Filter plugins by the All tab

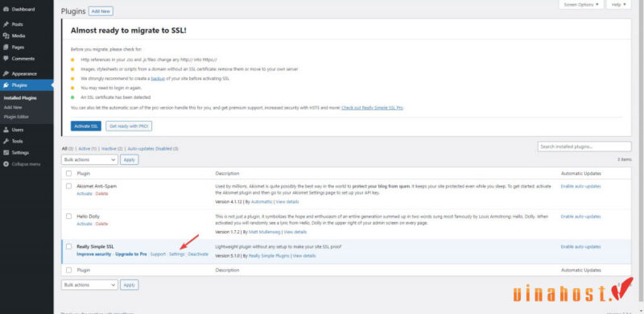pos(68,148)
